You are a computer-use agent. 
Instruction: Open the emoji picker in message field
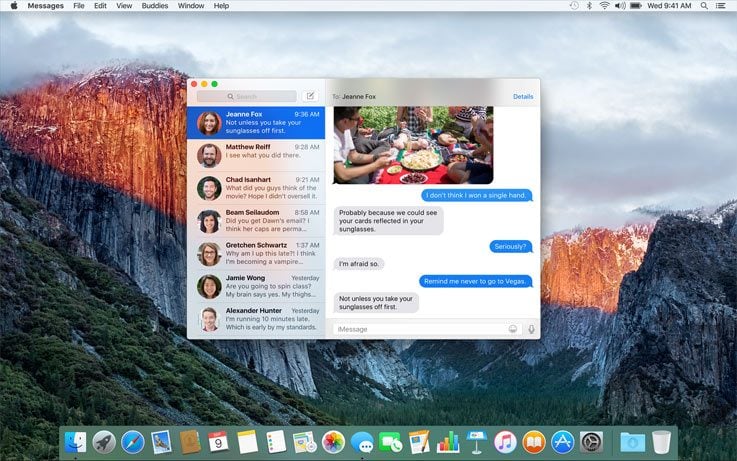[x=513, y=329]
